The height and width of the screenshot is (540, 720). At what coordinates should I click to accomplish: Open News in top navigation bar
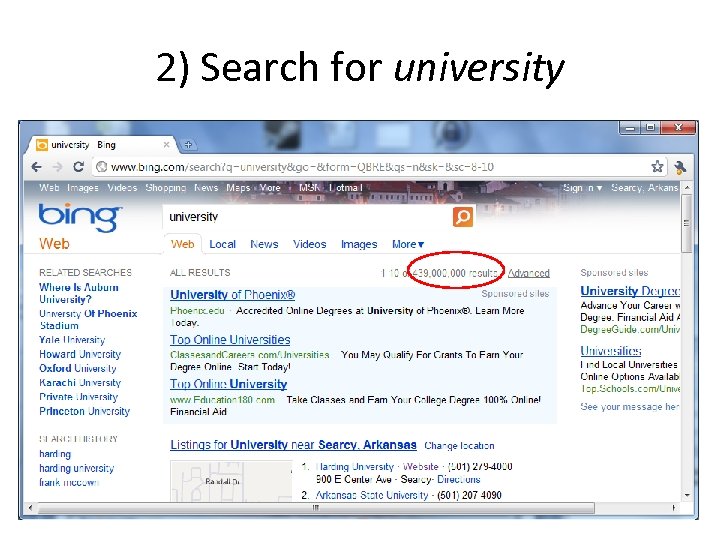206,188
